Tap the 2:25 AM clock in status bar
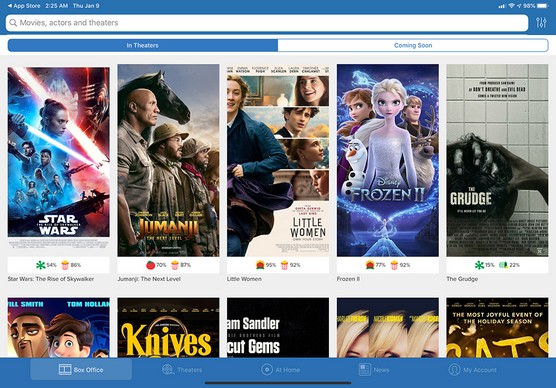556x388 pixels. [x=56, y=6]
